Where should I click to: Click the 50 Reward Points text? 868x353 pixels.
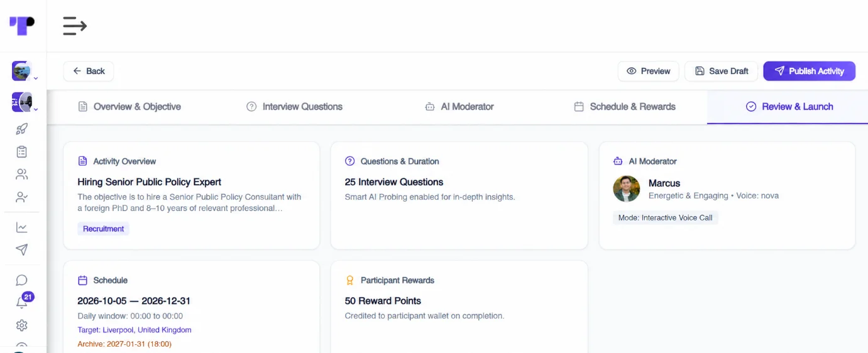coord(383,301)
